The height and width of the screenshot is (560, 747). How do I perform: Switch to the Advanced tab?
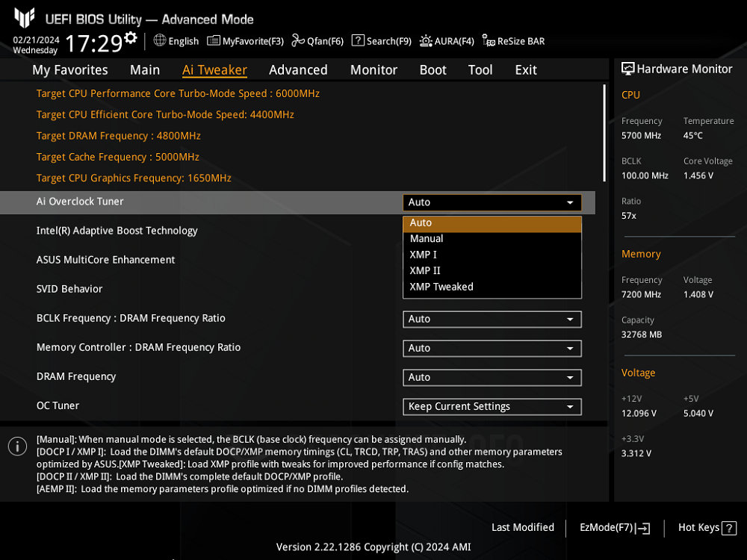(x=298, y=69)
